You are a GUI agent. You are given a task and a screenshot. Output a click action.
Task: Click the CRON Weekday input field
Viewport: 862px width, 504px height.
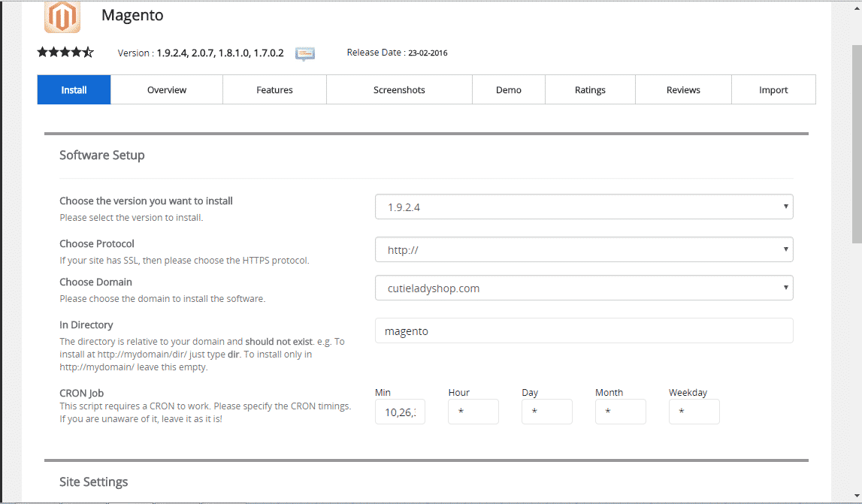(694, 412)
